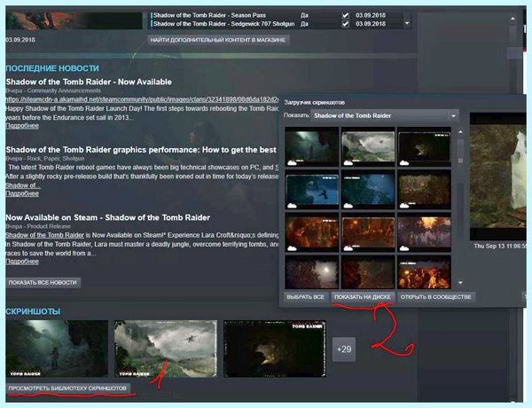
Task: Select brown-green thumbnail, row two last
Action: pos(424,190)
